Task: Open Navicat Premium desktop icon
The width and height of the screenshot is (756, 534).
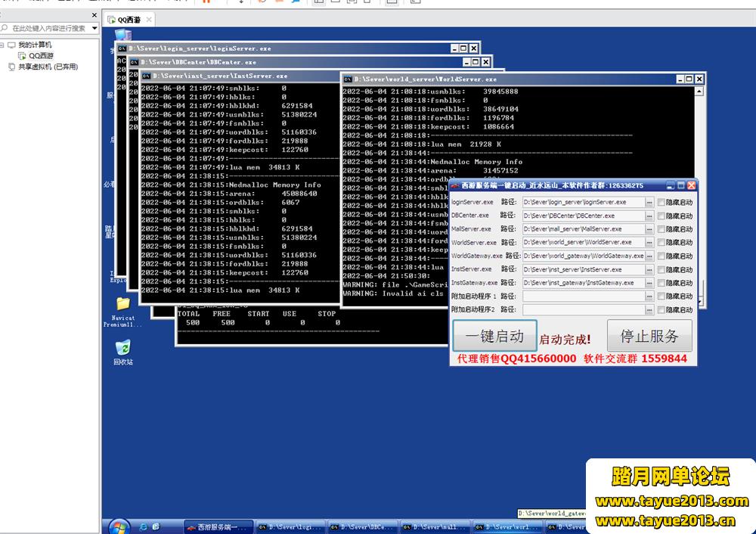Action: point(122,304)
